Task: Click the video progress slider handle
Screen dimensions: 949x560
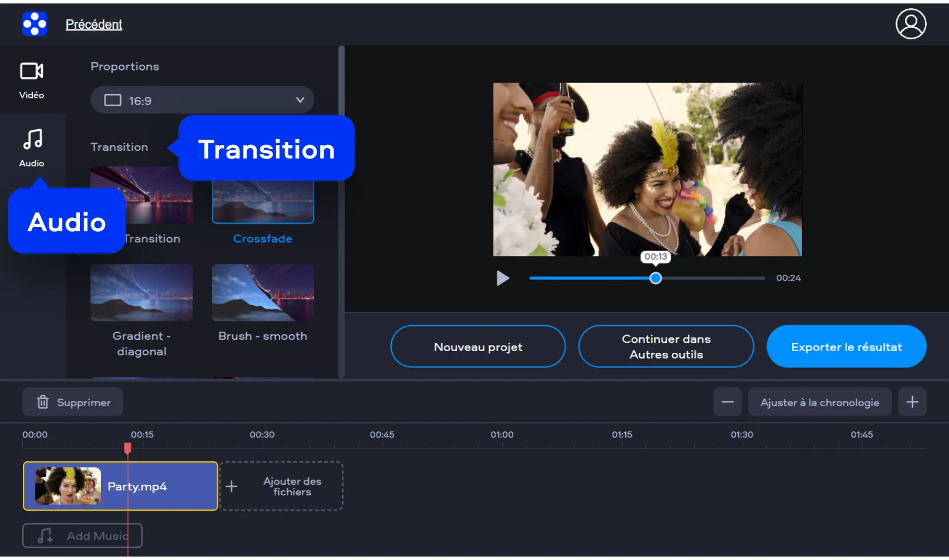Action: tap(655, 278)
